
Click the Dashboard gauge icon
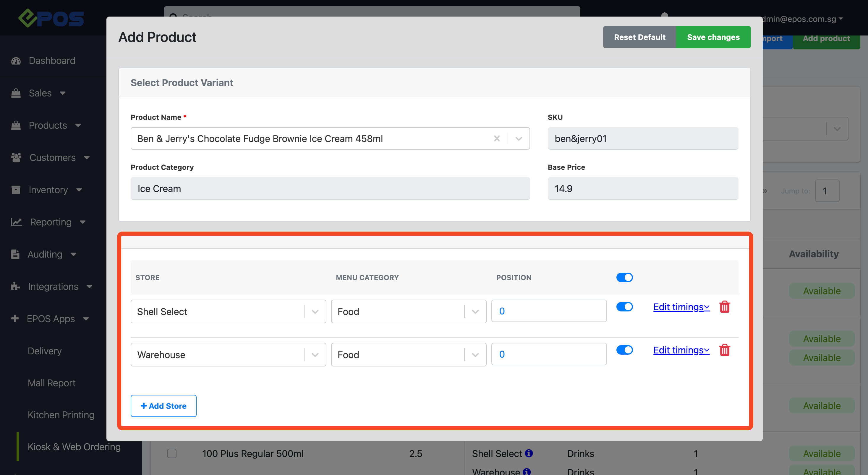click(16, 61)
